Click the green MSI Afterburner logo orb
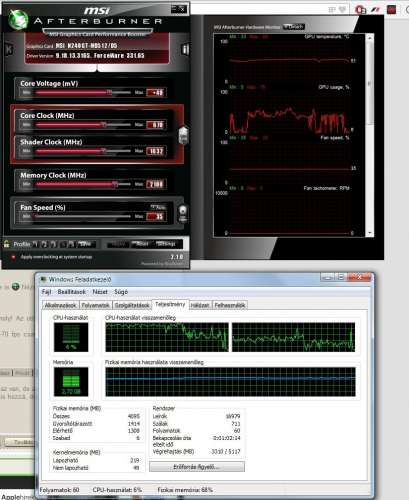 [18, 20]
